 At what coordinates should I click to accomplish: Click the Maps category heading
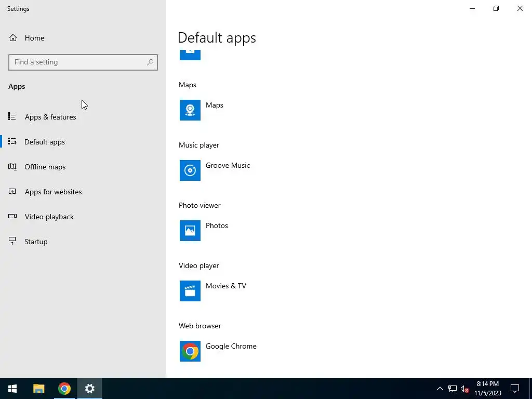coord(187,85)
